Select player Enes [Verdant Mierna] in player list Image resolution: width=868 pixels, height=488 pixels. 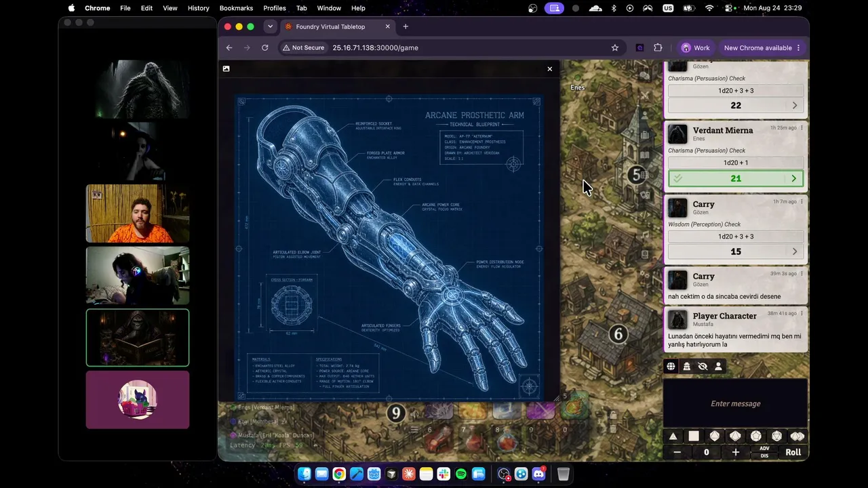(x=262, y=407)
